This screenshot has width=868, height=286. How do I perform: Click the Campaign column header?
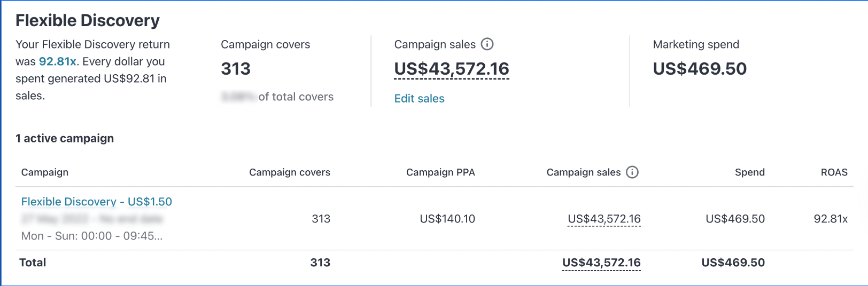pos(45,172)
